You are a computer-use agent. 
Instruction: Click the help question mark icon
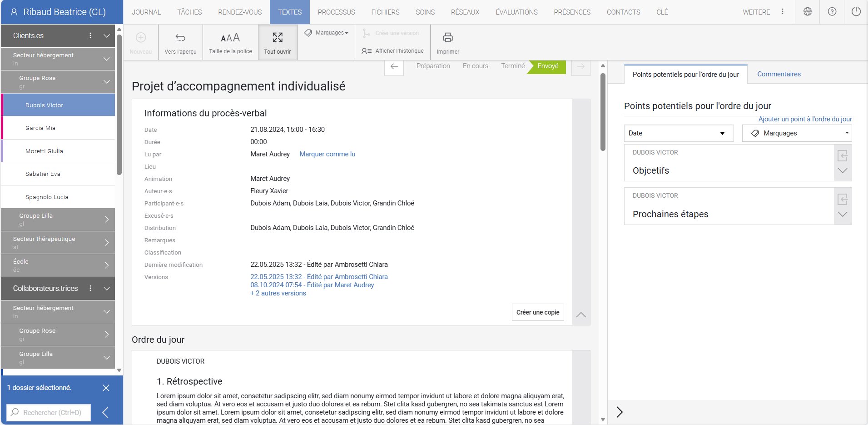point(832,12)
